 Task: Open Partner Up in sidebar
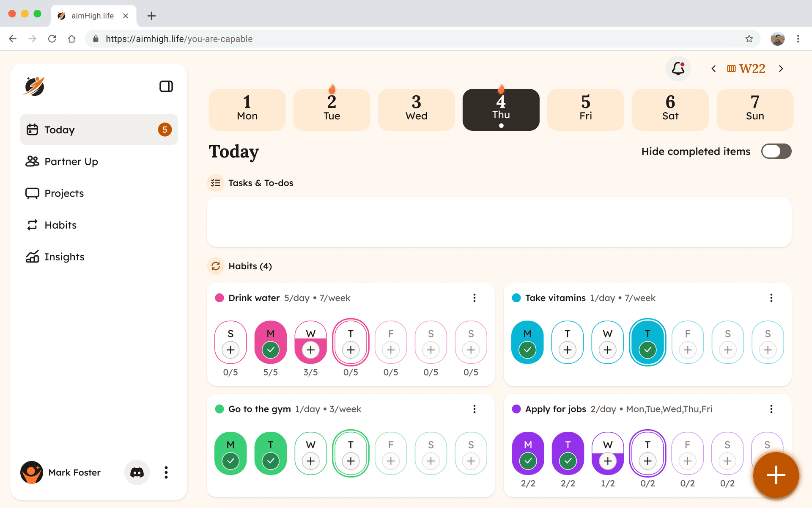pos(99,161)
